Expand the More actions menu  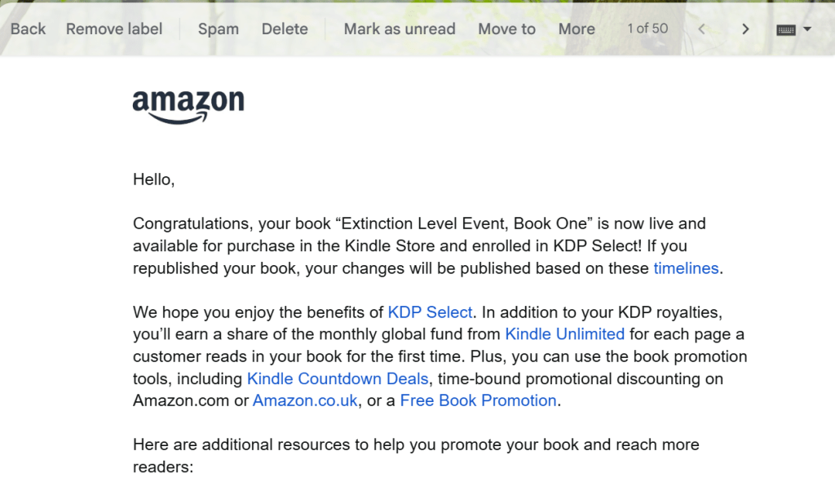pos(577,29)
